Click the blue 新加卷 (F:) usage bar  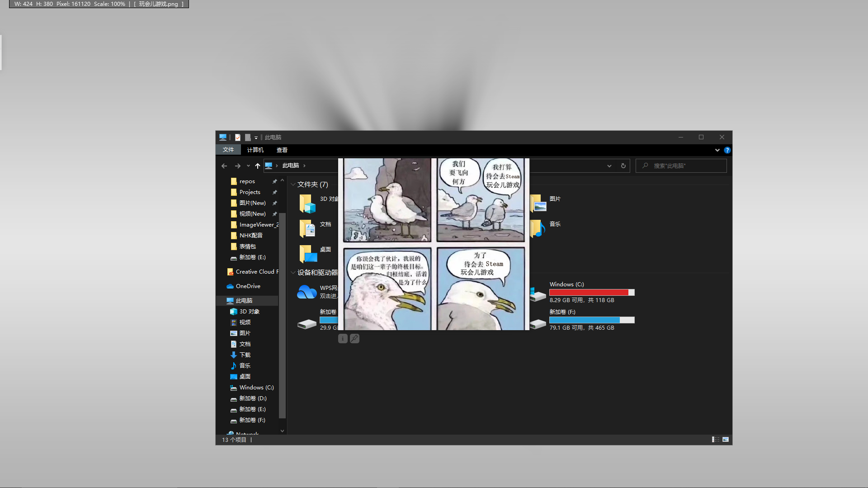click(x=592, y=320)
